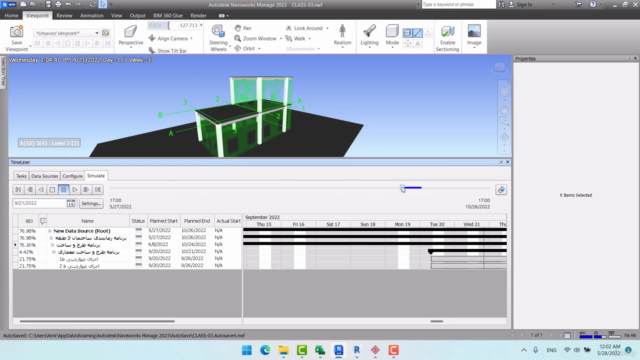Open the Output ribbon tab
The height and width of the screenshot is (360, 640).
137,16
